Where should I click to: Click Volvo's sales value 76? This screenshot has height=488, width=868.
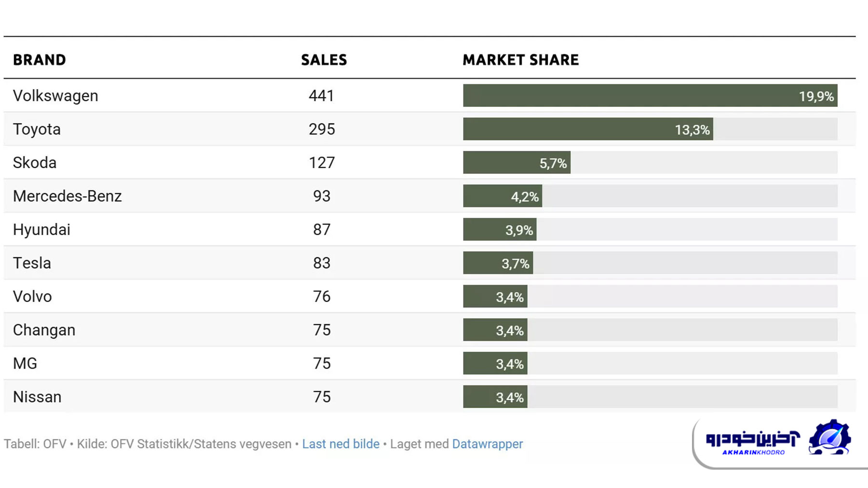pos(322,296)
